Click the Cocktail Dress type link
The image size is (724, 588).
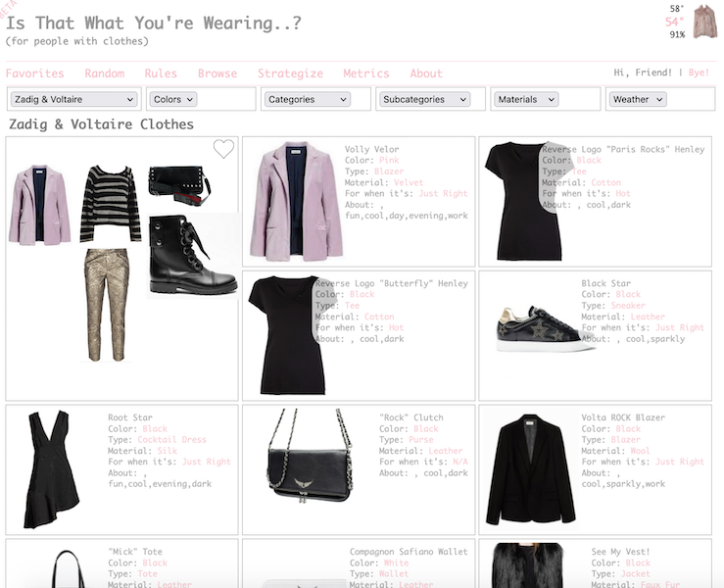pyautogui.click(x=171, y=439)
